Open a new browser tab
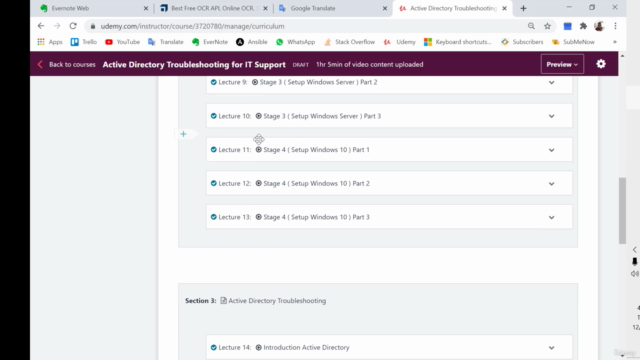This screenshot has width=640, height=360. (523, 8)
